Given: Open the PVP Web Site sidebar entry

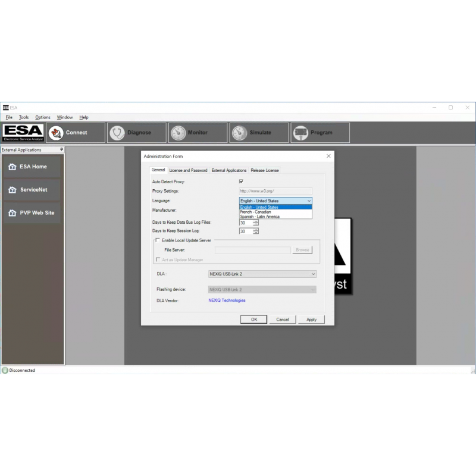Looking at the screenshot, I should [x=33, y=212].
